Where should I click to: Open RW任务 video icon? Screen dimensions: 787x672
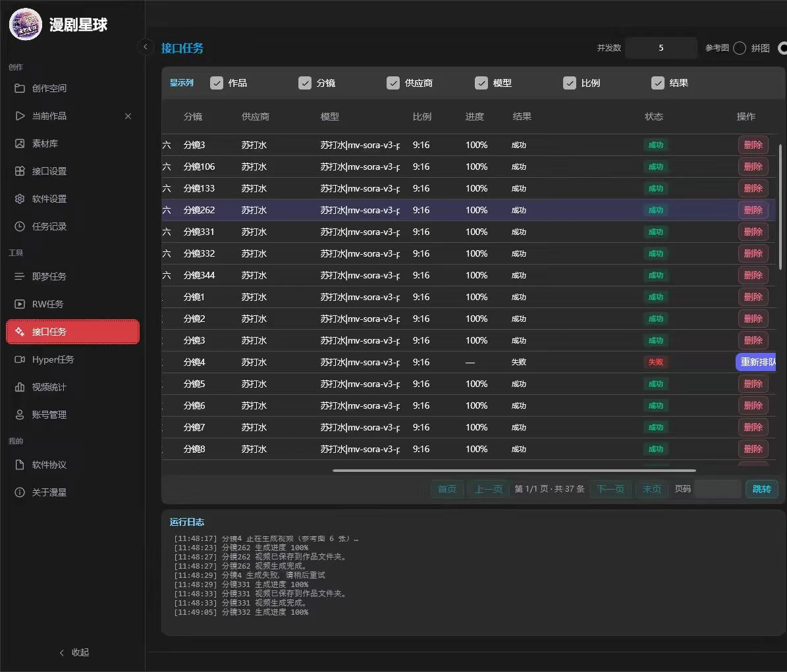[x=20, y=304]
